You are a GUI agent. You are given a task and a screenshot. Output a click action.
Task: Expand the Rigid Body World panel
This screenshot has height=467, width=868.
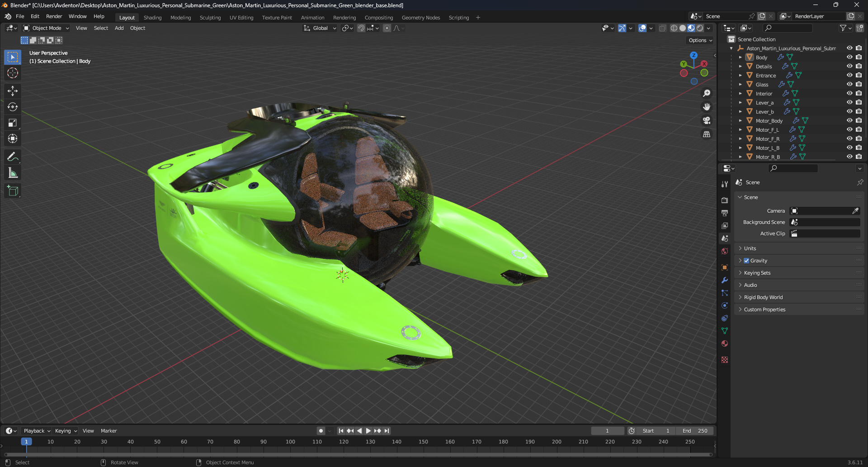point(799,297)
